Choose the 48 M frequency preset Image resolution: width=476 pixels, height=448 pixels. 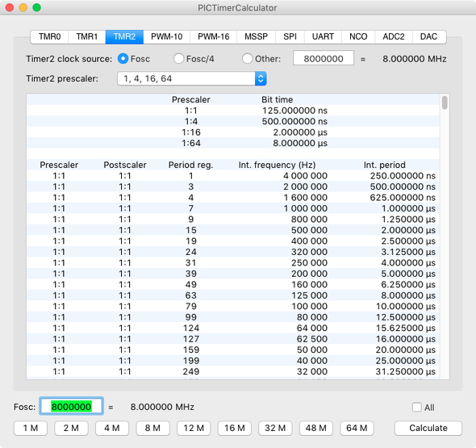[316, 428]
